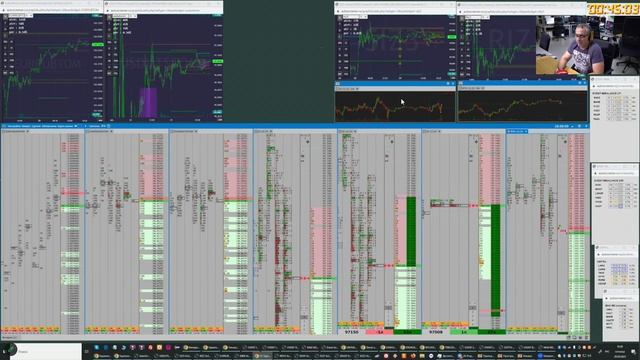The image size is (640, 360).
Task: Select the fourth order book panel header tab
Action: tap(262, 131)
